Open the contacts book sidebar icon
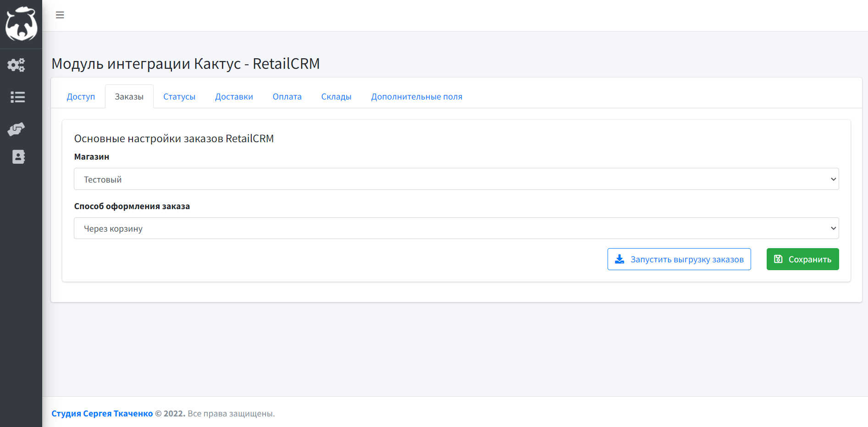Screen dimensions: 868x427 pyautogui.click(x=18, y=157)
